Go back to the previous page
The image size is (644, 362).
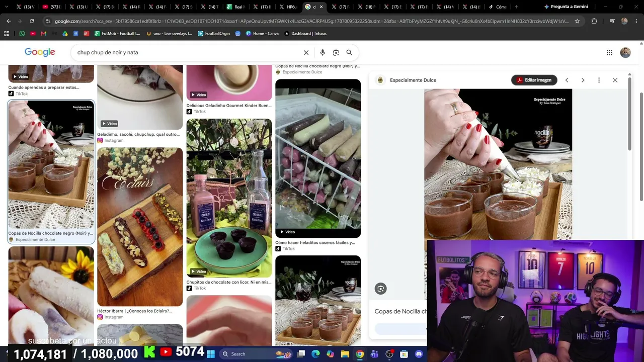(9, 21)
